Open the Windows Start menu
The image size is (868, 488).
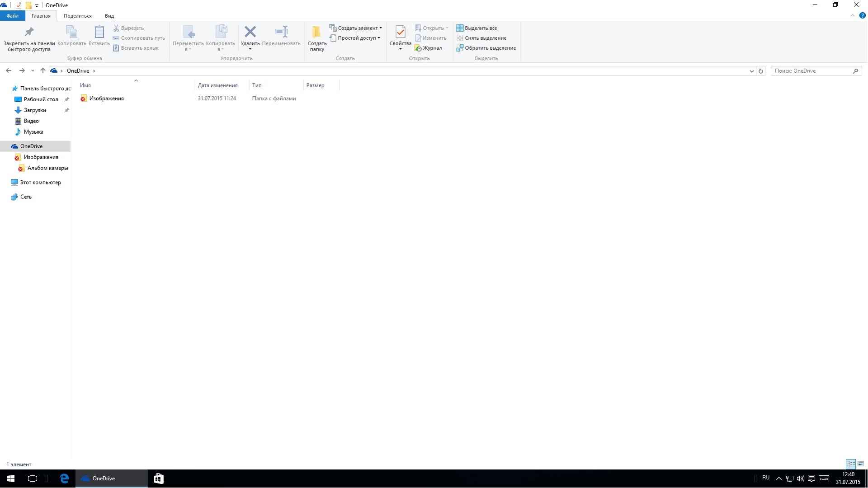11,479
